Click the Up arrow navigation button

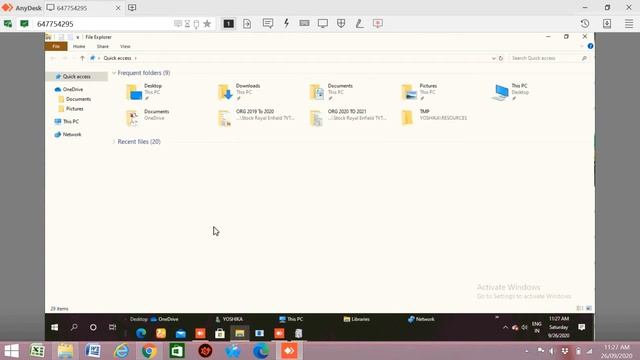click(x=82, y=58)
